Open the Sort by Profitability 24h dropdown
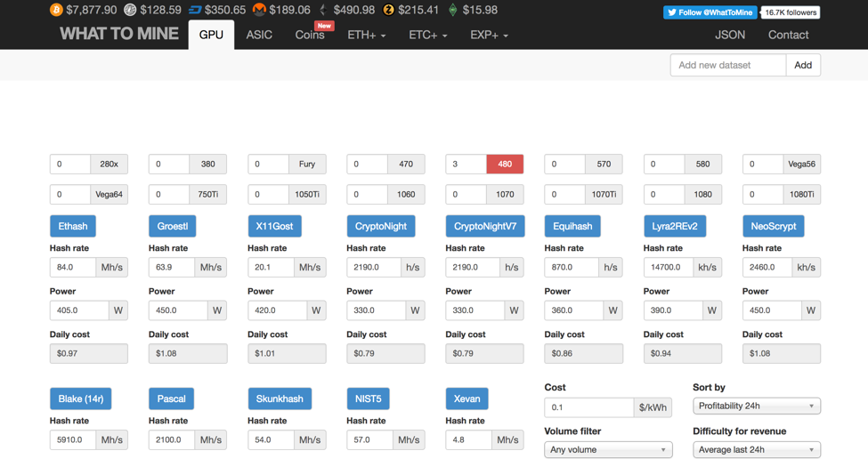Viewport: 868px width, 459px height. [756, 406]
